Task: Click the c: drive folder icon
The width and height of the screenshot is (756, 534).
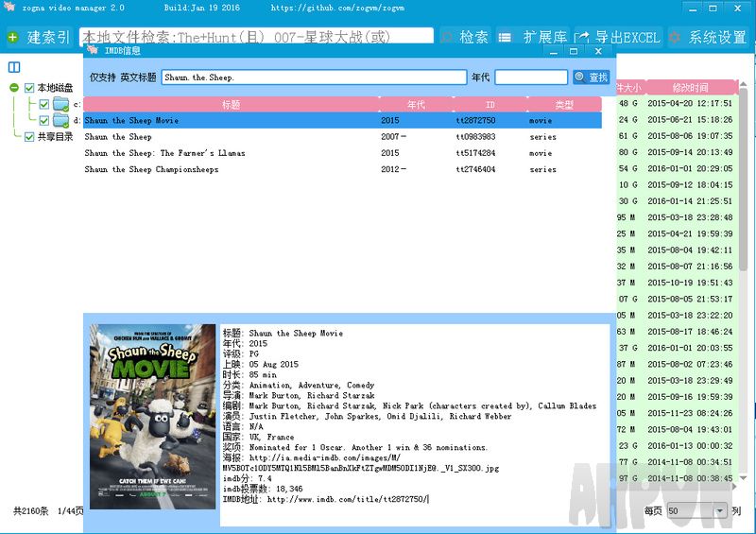Action: 60,104
